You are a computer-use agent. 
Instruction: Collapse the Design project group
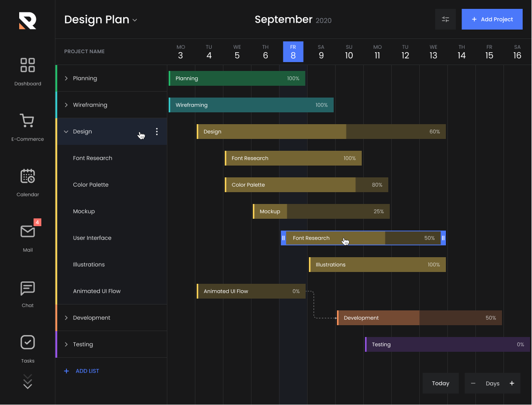pyautogui.click(x=66, y=132)
